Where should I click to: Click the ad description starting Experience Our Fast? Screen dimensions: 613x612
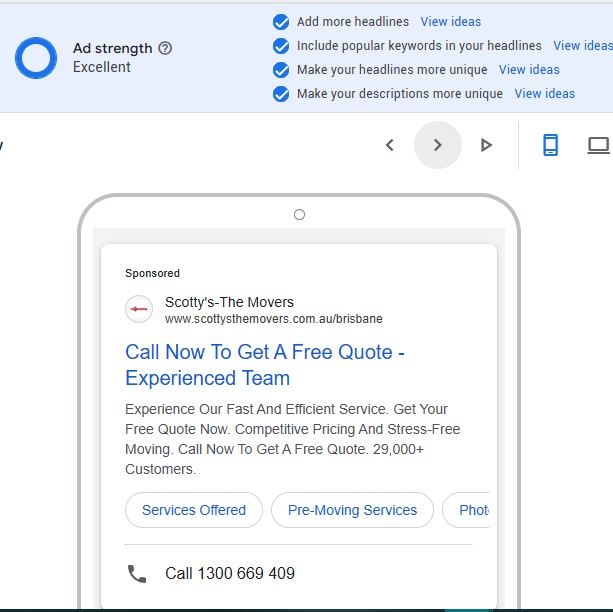pos(292,439)
